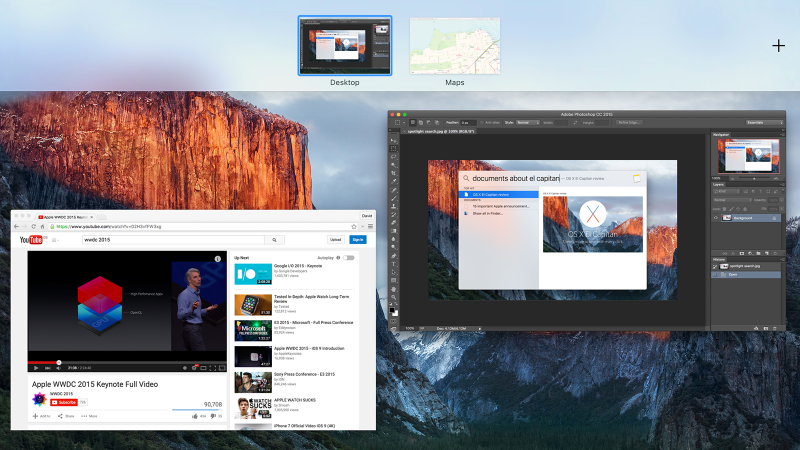
Task: Click the video info card icon
Action: [x=218, y=259]
